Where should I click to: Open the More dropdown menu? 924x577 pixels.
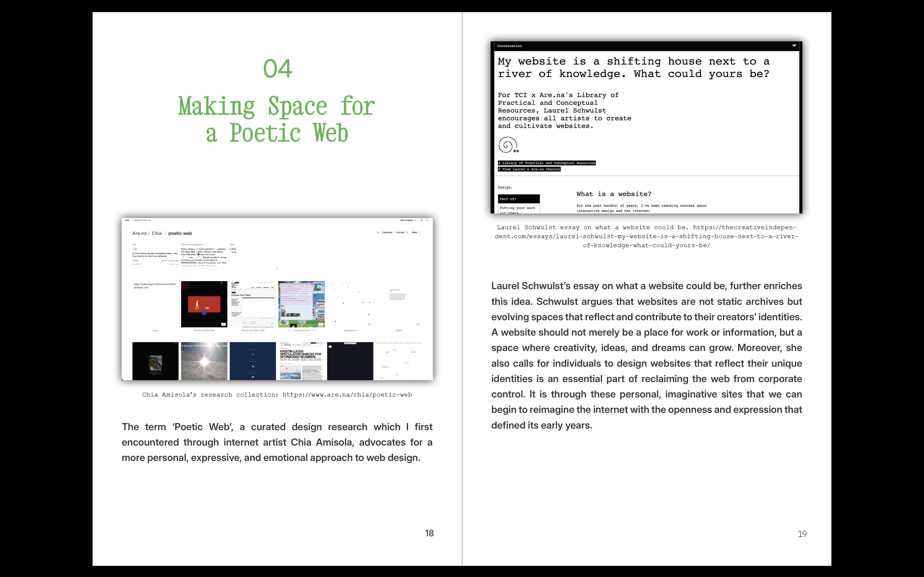pos(415,232)
